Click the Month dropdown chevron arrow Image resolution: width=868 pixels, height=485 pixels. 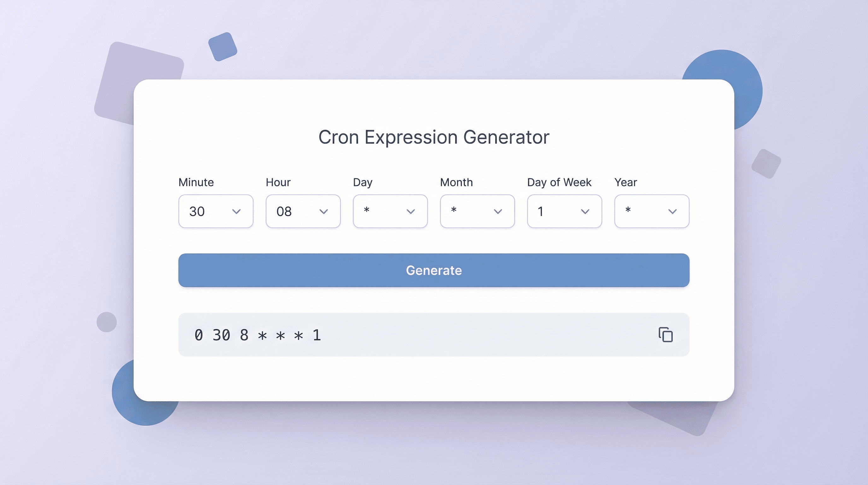click(x=498, y=212)
